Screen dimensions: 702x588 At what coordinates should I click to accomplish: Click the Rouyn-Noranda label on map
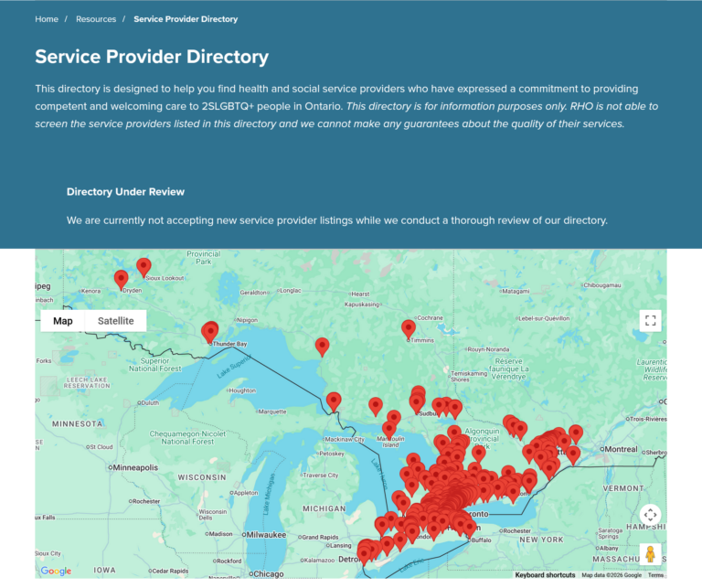pos(488,349)
